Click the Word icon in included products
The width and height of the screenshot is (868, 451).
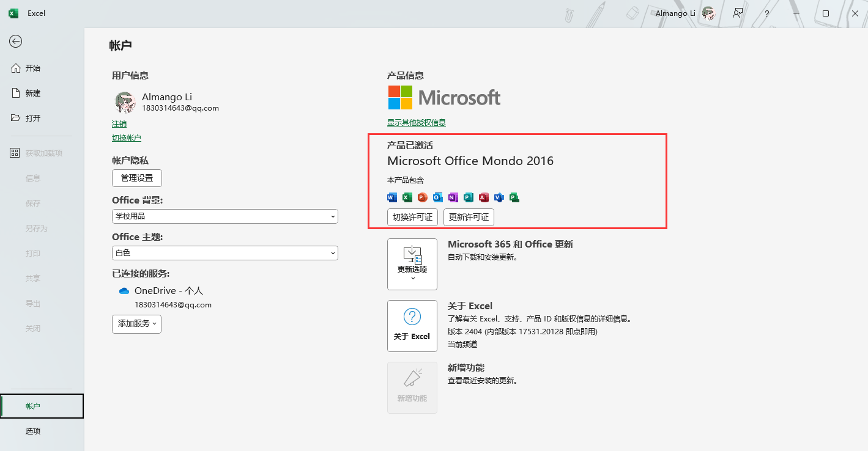(x=392, y=197)
